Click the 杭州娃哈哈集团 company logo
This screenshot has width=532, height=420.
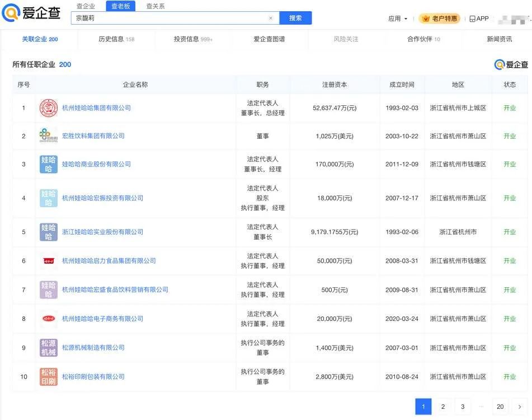click(x=48, y=106)
